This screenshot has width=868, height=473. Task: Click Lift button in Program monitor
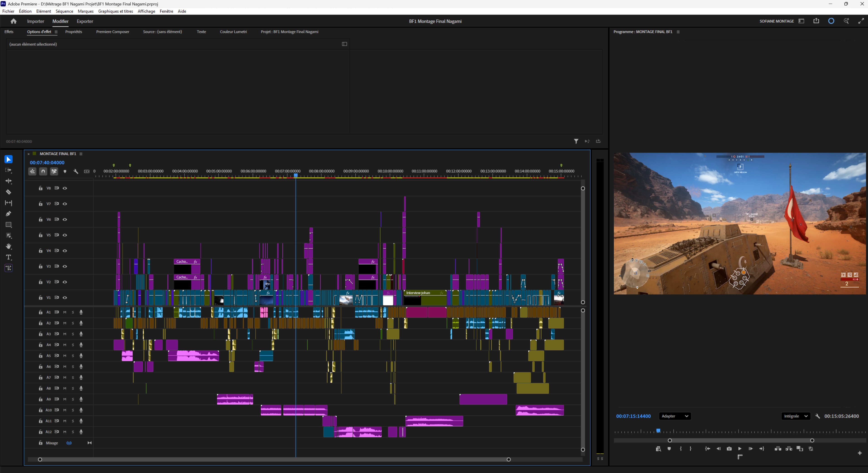coord(778,449)
